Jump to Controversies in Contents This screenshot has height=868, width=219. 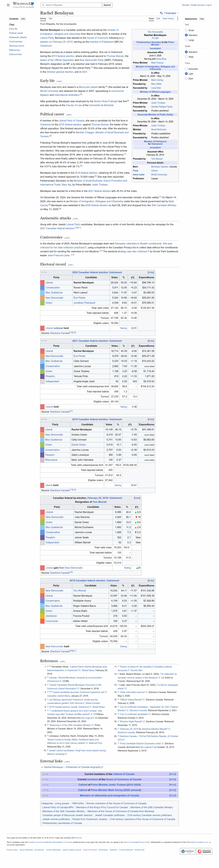(x=16, y=42)
